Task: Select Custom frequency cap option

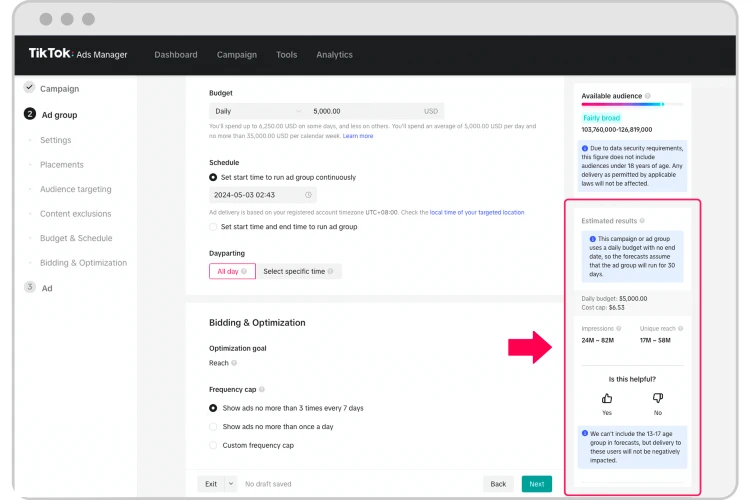Action: [213, 445]
